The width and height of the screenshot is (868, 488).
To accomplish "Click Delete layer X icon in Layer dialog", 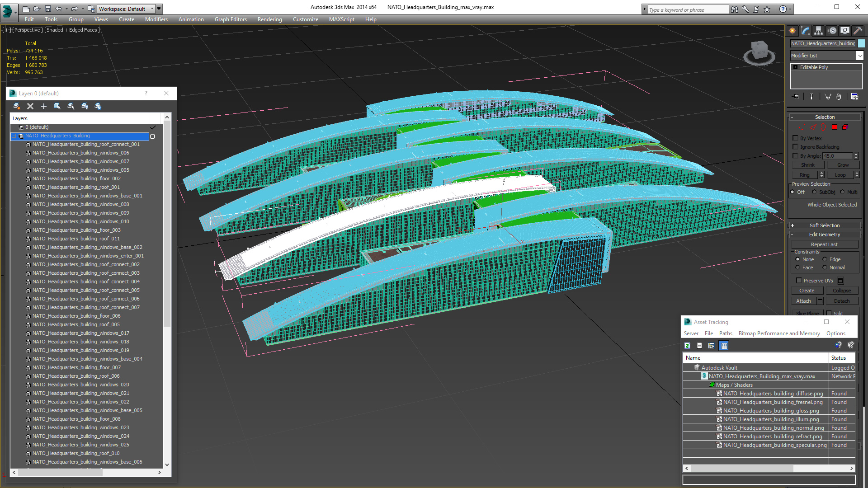I will point(30,106).
